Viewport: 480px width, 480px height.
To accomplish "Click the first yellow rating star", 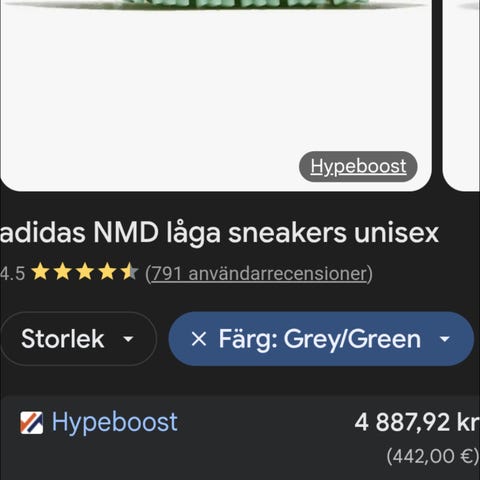I will [41, 272].
